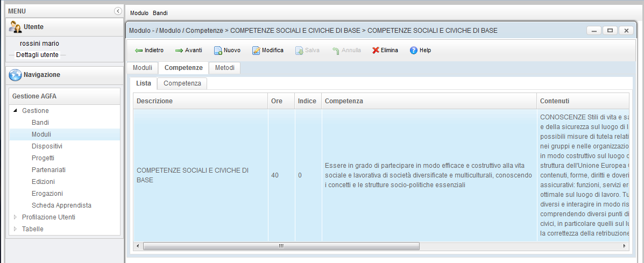Image resolution: width=644 pixels, height=263 pixels.
Task: Click the Nuovo new record icon
Action: (218, 51)
